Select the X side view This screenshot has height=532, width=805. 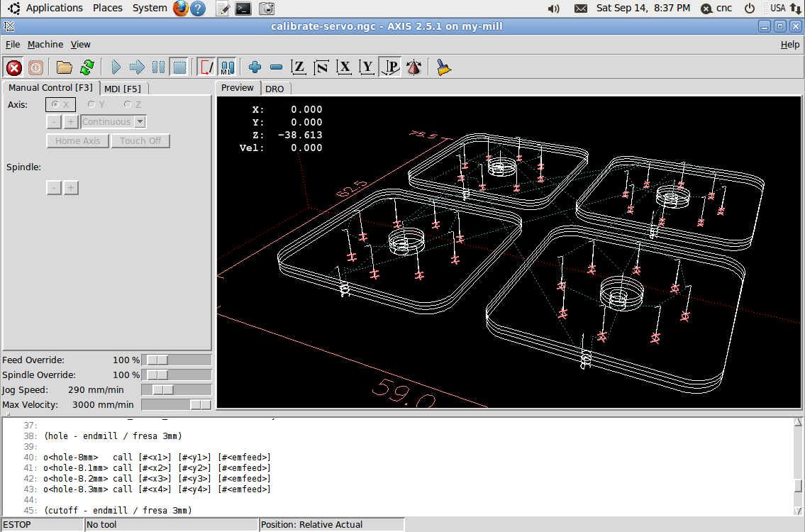[x=345, y=67]
